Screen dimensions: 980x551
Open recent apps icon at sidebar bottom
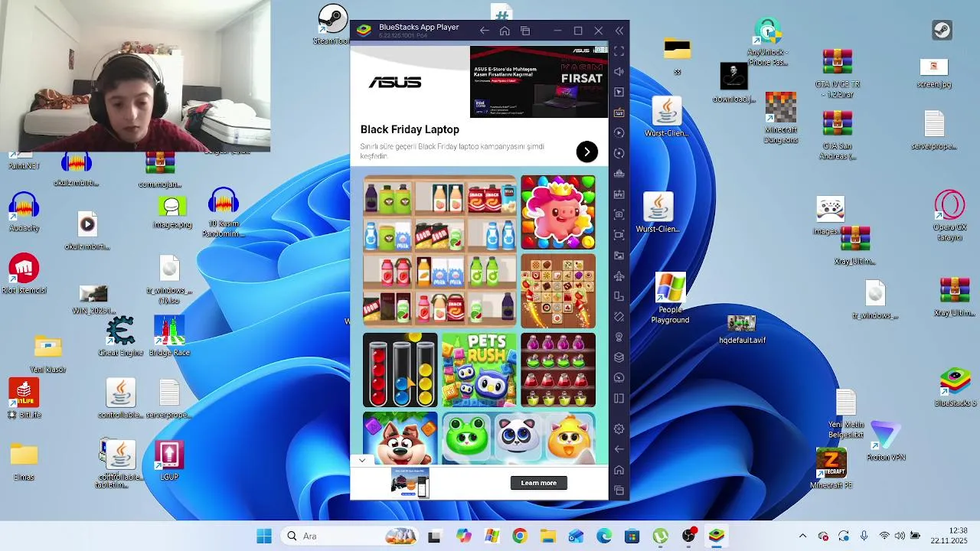click(x=619, y=491)
